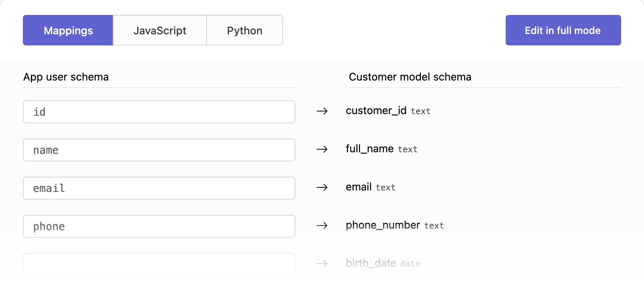This screenshot has height=287, width=644.
Task: Click the phone mapping input field
Action: tap(159, 226)
